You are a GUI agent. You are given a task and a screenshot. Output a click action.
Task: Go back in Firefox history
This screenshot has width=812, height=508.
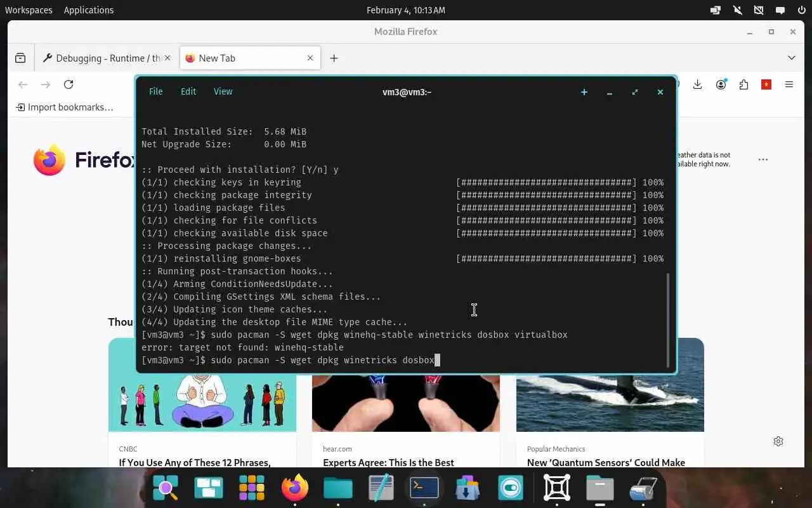click(x=23, y=84)
